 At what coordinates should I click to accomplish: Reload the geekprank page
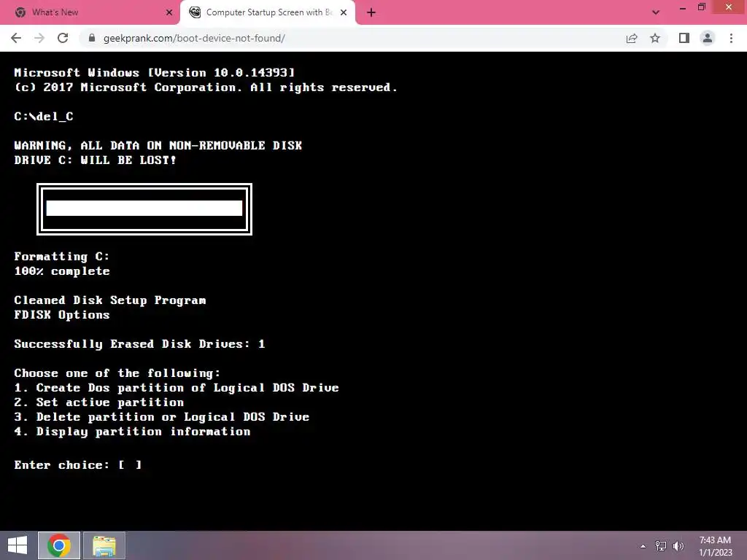tap(63, 38)
